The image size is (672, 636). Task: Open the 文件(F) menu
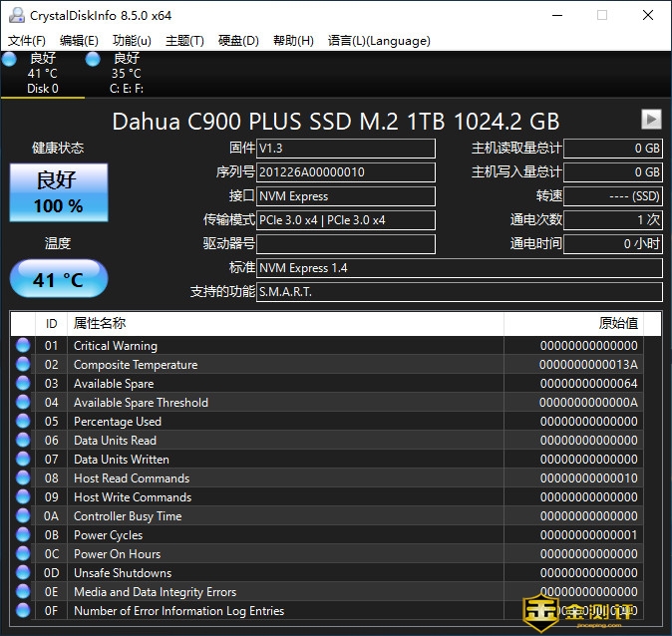[27, 41]
